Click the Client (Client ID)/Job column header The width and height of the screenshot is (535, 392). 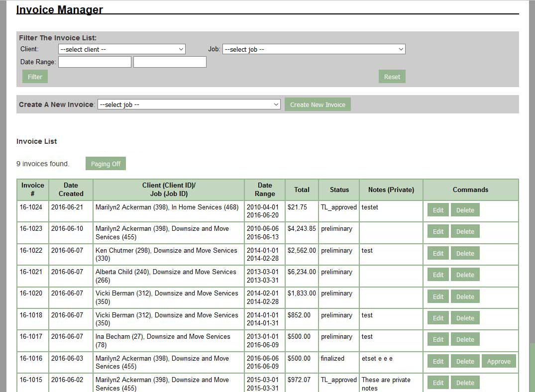[x=169, y=190]
